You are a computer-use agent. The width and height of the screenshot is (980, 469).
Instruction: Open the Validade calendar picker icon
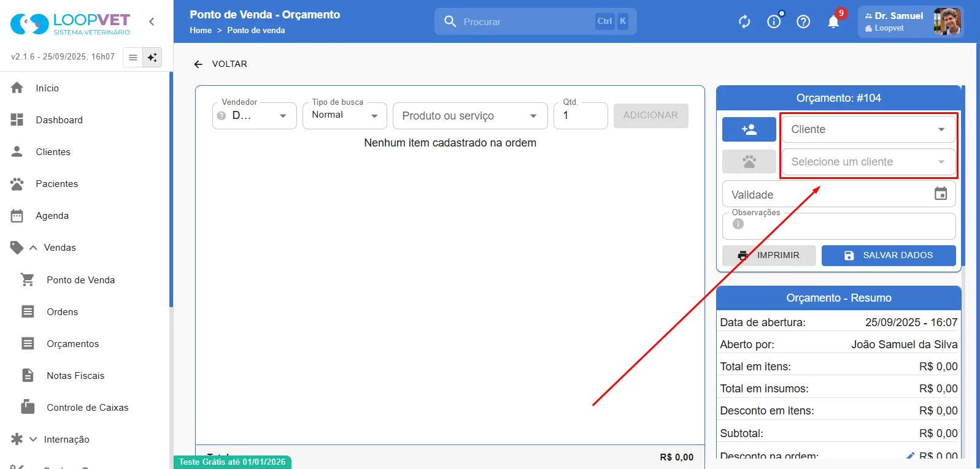tap(941, 194)
